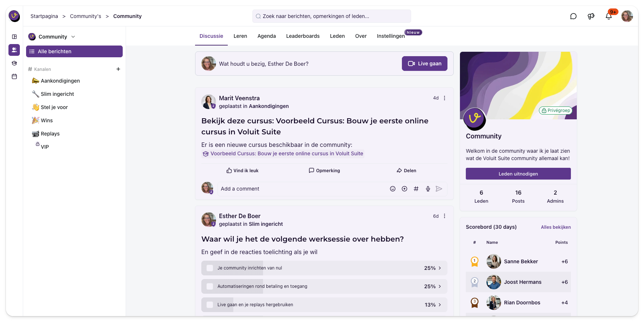Switch to the Leden tab
The height and width of the screenshot is (322, 644).
337,36
